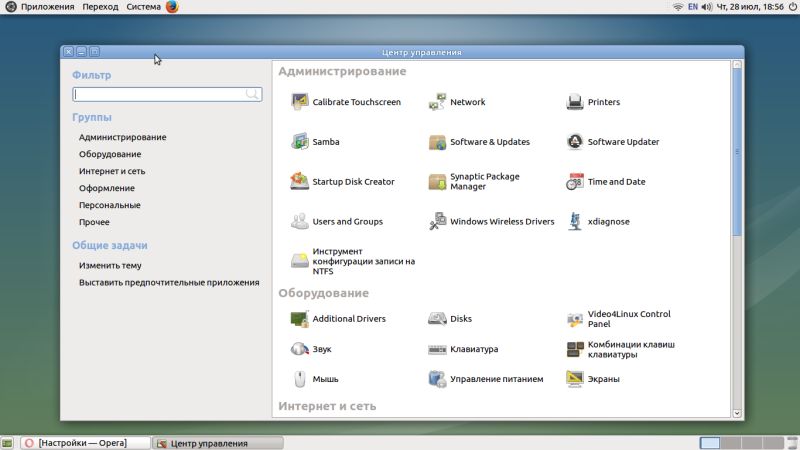Viewport: 800px width, 450px height.
Task: Open the Система menu
Action: 143,7
